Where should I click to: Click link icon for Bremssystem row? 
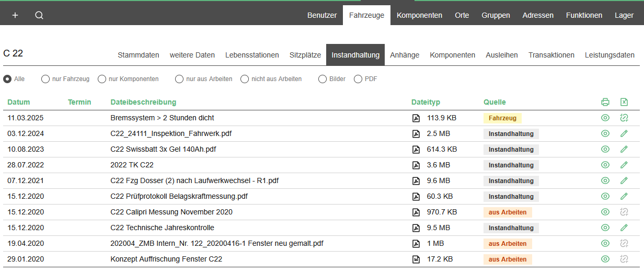pos(624,118)
